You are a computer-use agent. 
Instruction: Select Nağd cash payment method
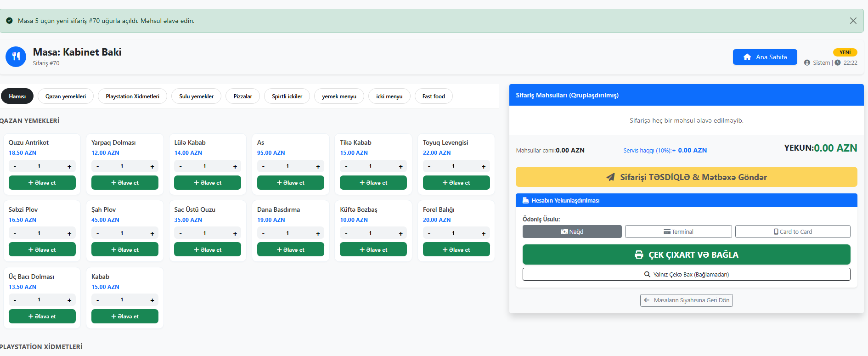click(572, 232)
